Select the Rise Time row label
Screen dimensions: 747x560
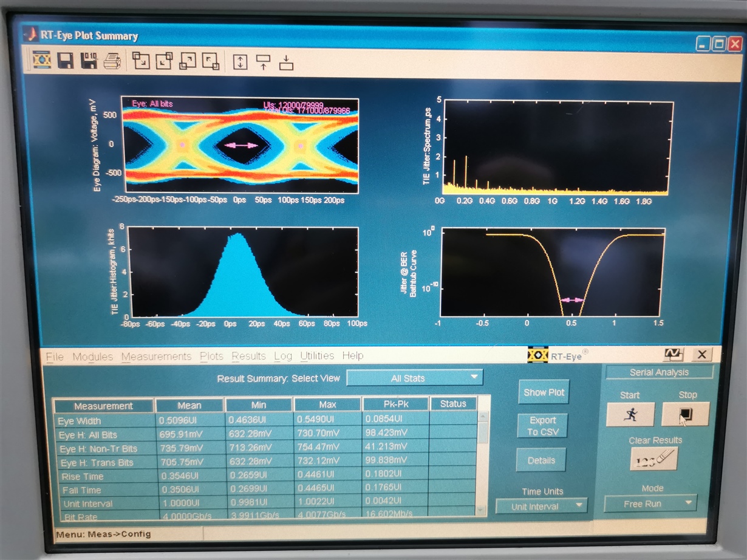pos(83,476)
